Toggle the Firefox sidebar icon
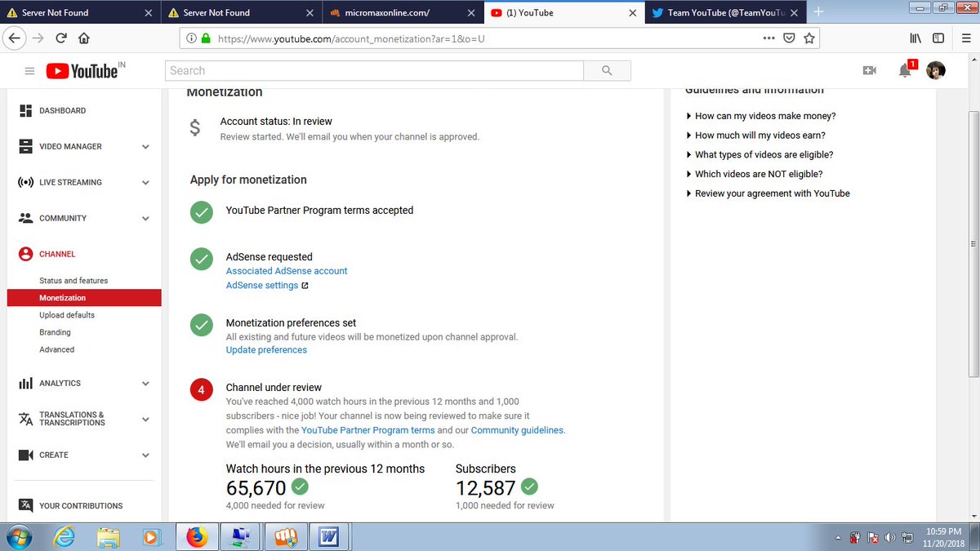 point(938,38)
